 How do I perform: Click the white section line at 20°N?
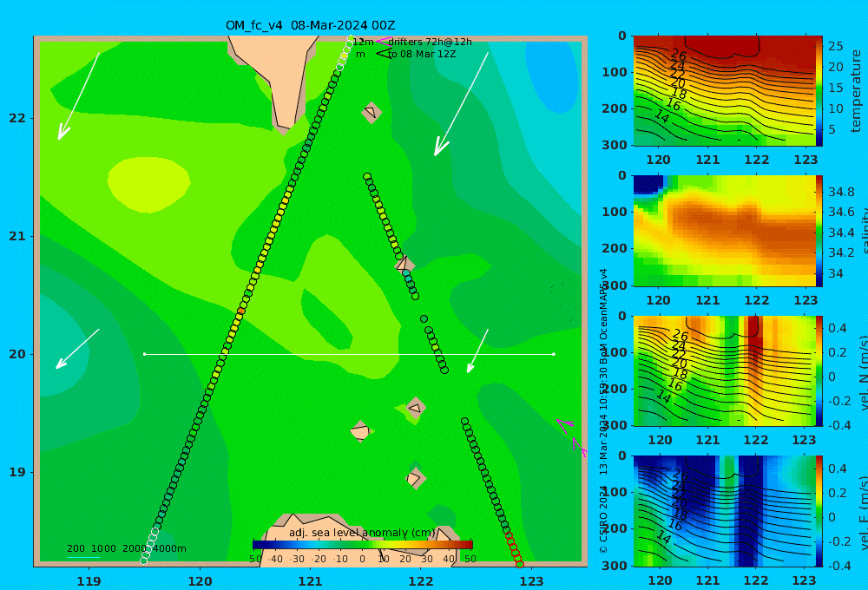pos(349,354)
